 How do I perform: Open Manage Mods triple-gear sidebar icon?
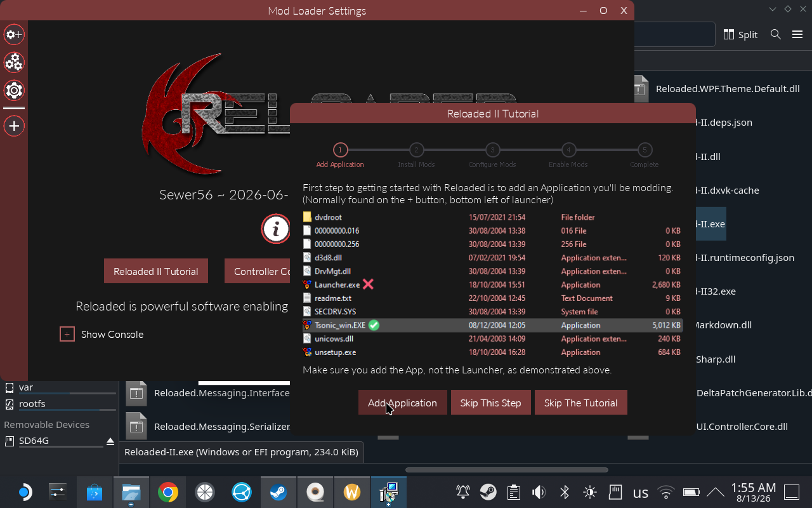[x=14, y=62]
